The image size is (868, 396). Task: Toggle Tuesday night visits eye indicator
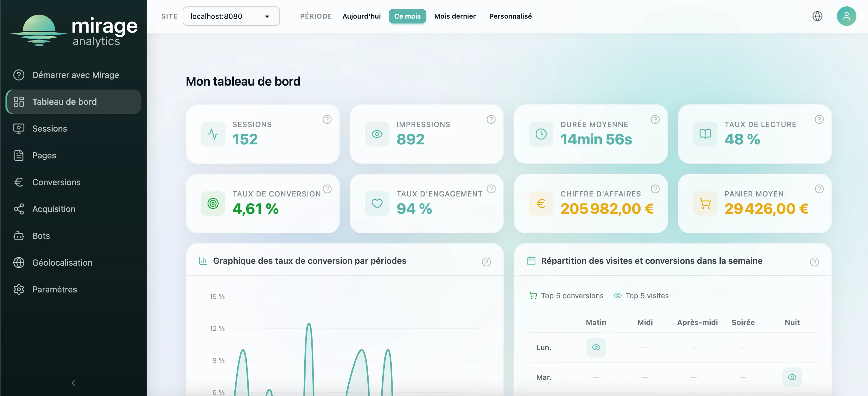tap(793, 377)
